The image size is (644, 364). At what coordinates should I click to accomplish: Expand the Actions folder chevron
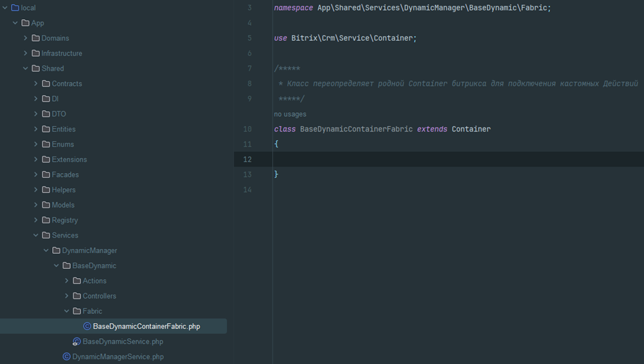(67, 281)
